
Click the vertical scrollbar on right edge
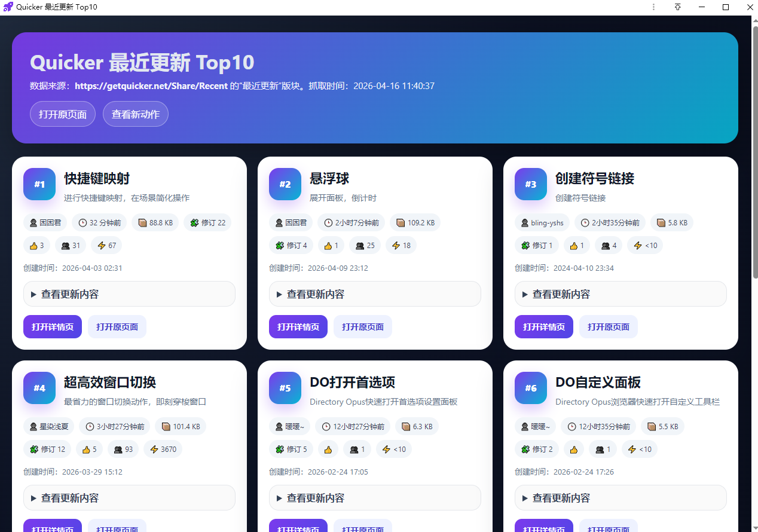(x=754, y=149)
